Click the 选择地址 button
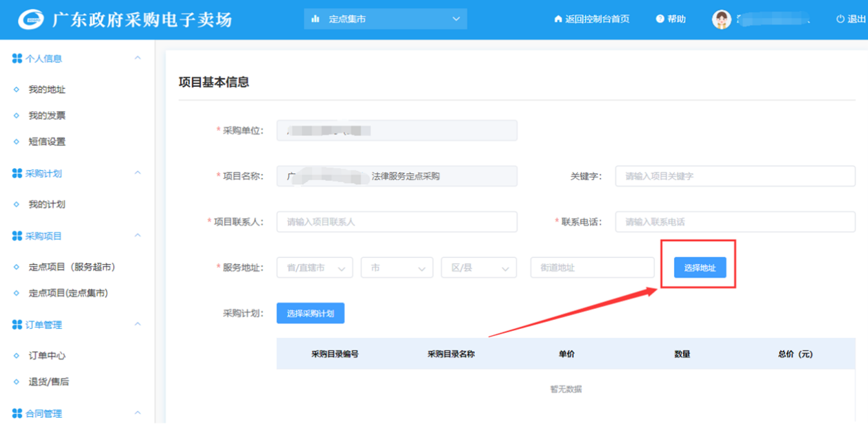This screenshot has width=868, height=431. coord(700,268)
